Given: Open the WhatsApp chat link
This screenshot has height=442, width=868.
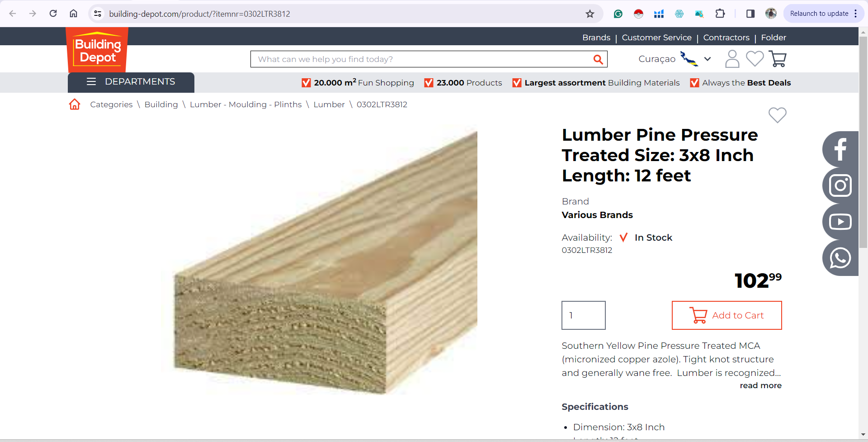Looking at the screenshot, I should (x=840, y=258).
